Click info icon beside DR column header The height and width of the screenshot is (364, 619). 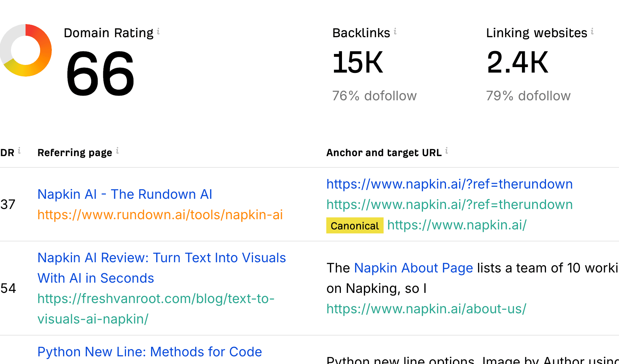click(19, 151)
